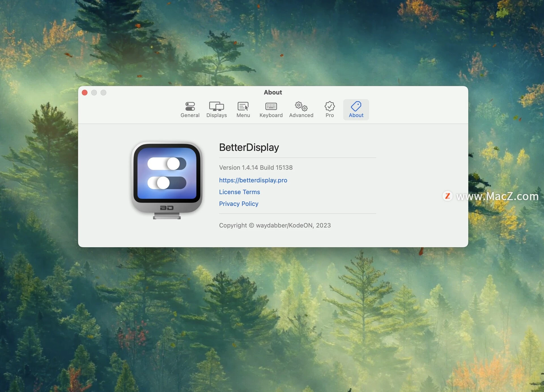544x392 pixels.
Task: Select the Keyboard tab
Action: [271, 110]
